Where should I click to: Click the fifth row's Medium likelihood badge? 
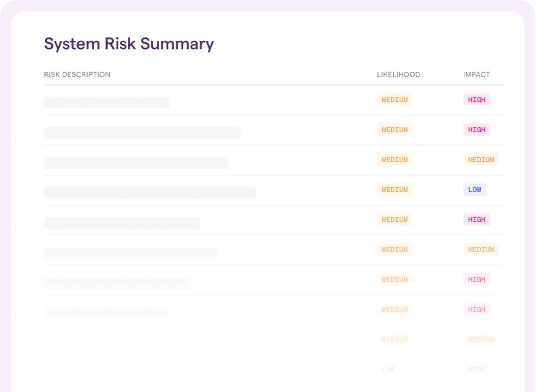pyautogui.click(x=394, y=220)
